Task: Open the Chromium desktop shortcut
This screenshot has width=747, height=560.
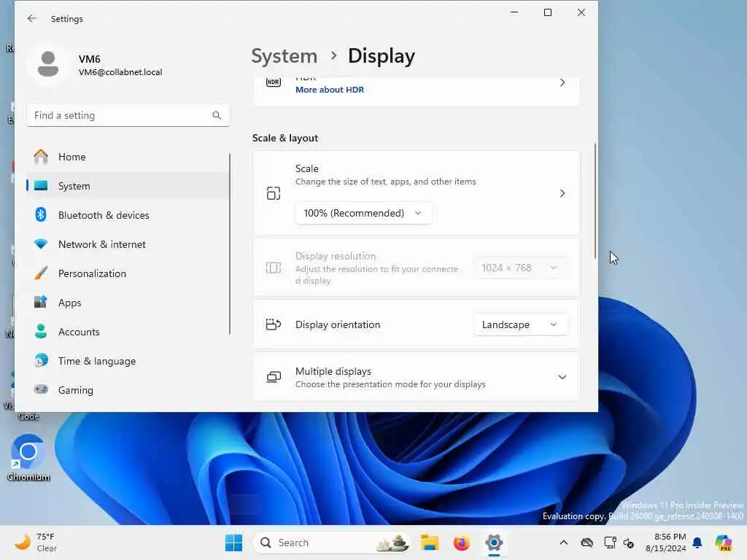Action: [28, 458]
